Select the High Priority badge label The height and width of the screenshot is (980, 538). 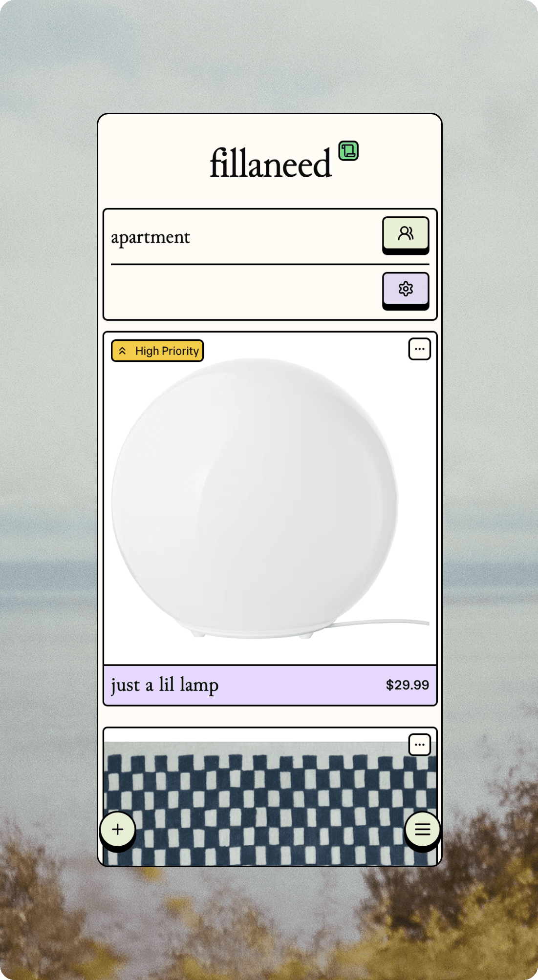[167, 351]
